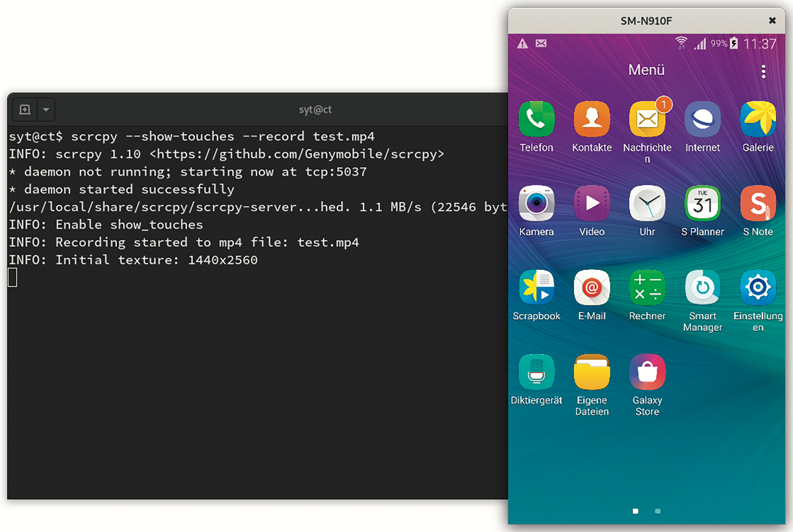Launch the Video player app

tap(592, 203)
